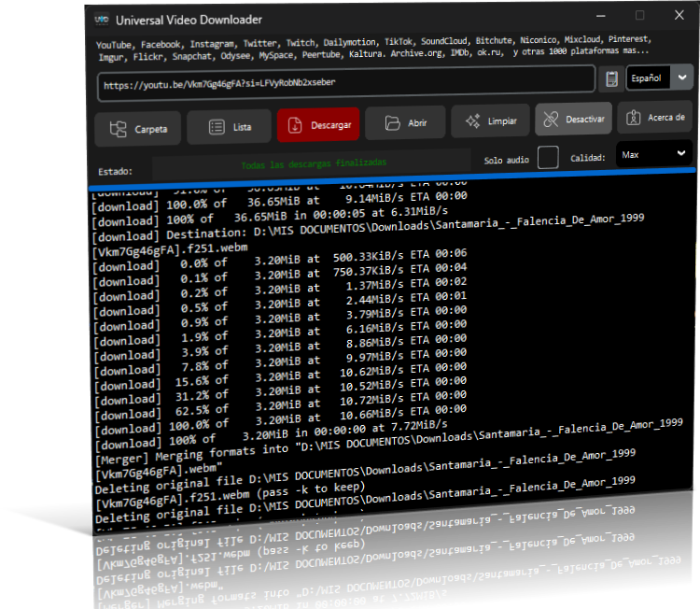Open downloads with Abrir button
700x609 pixels.
[x=405, y=122]
